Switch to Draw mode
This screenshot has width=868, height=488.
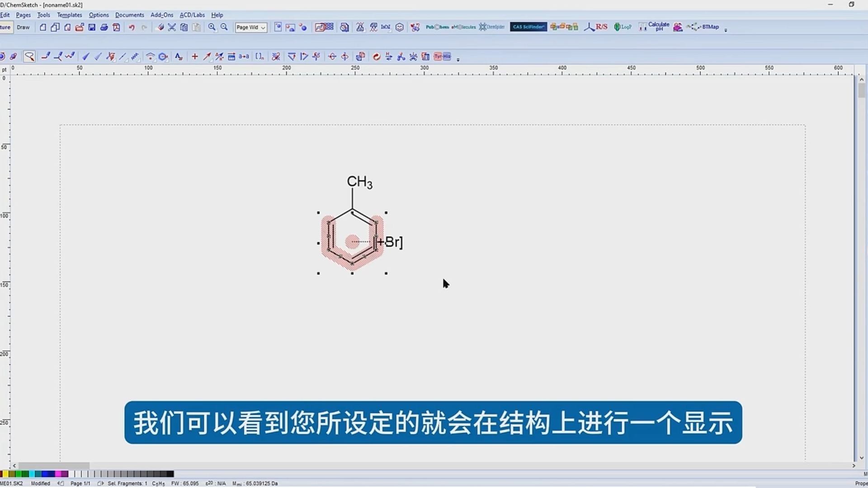23,27
